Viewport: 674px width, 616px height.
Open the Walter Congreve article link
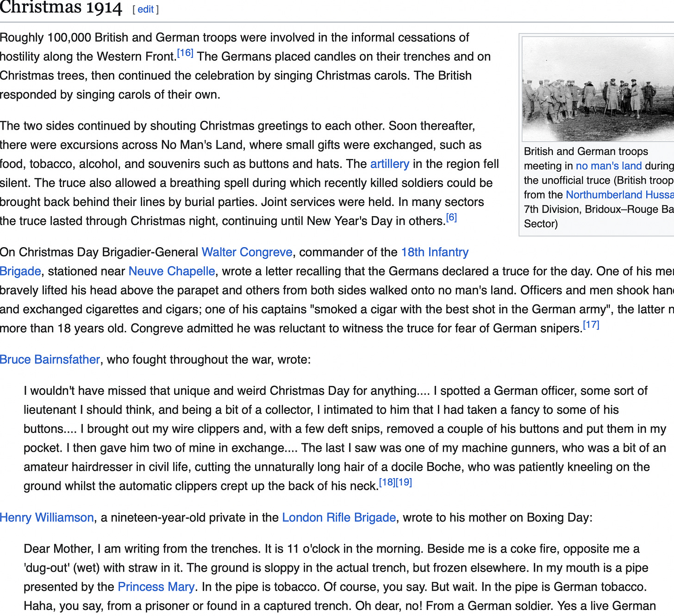[247, 252]
